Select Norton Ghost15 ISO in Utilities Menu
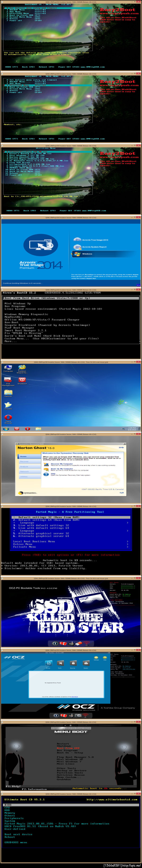 click(26, 157)
